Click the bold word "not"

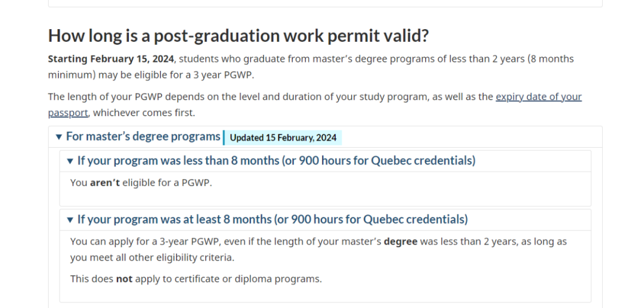[x=124, y=279]
